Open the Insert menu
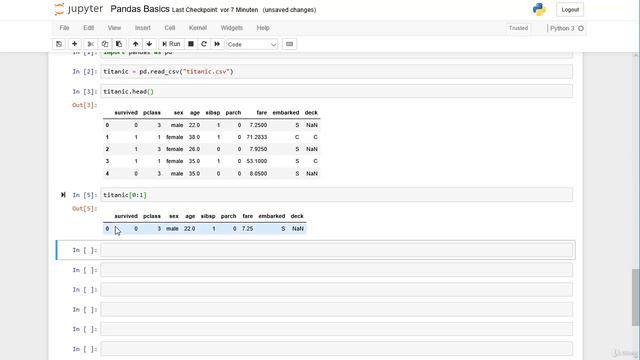 click(x=142, y=28)
